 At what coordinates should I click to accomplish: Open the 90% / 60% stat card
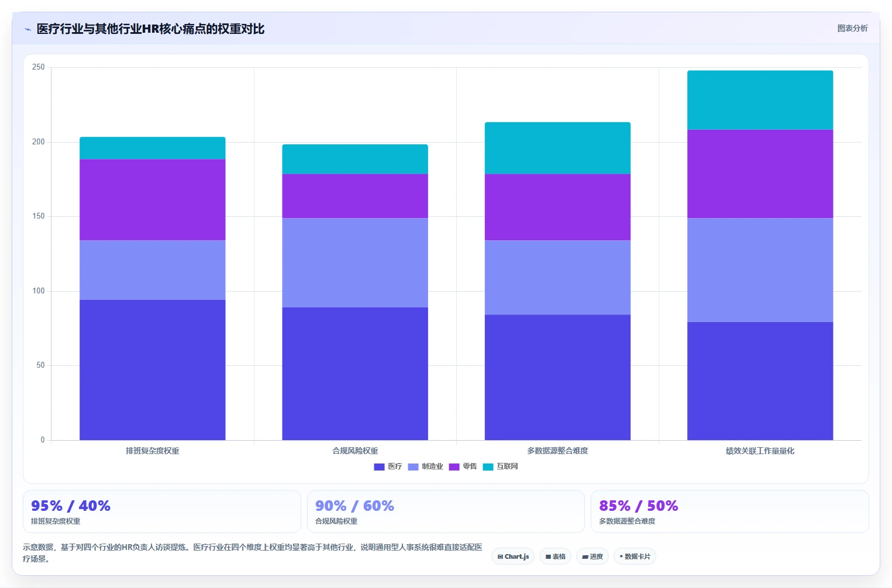446,511
